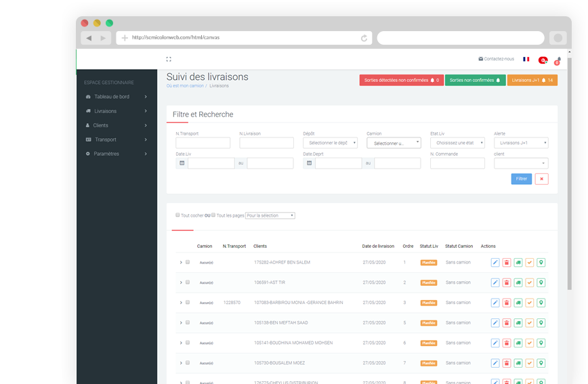This screenshot has height=384, width=588.
Task: Open the Etat Liv 'Choisissez une état' dropdown
Action: pos(457,143)
